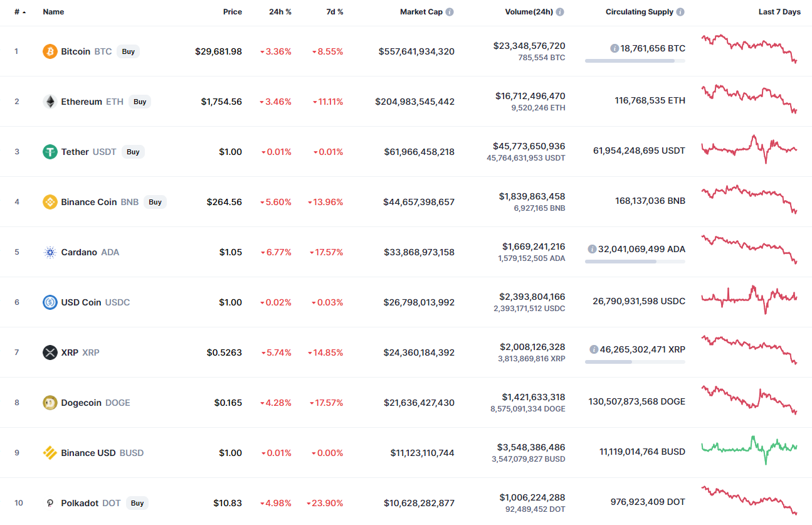
Task: Click the Bitcoin orange logo icon
Action: (50, 51)
